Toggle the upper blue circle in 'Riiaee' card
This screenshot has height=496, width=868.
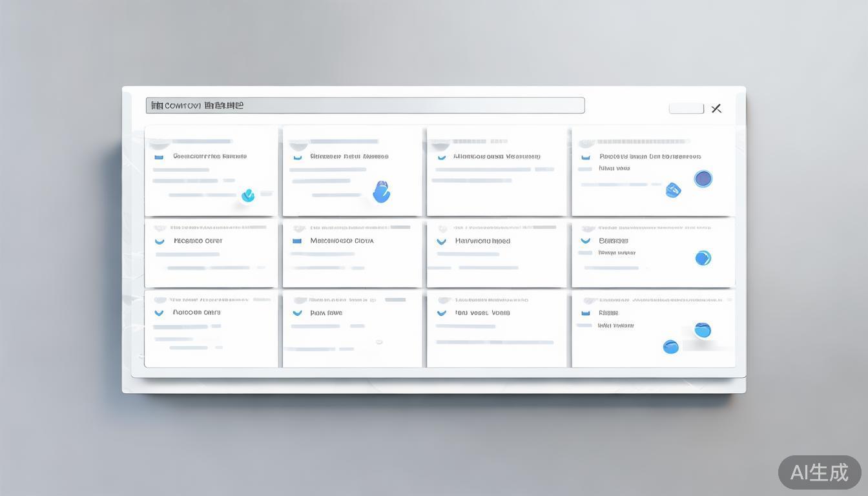click(x=703, y=330)
